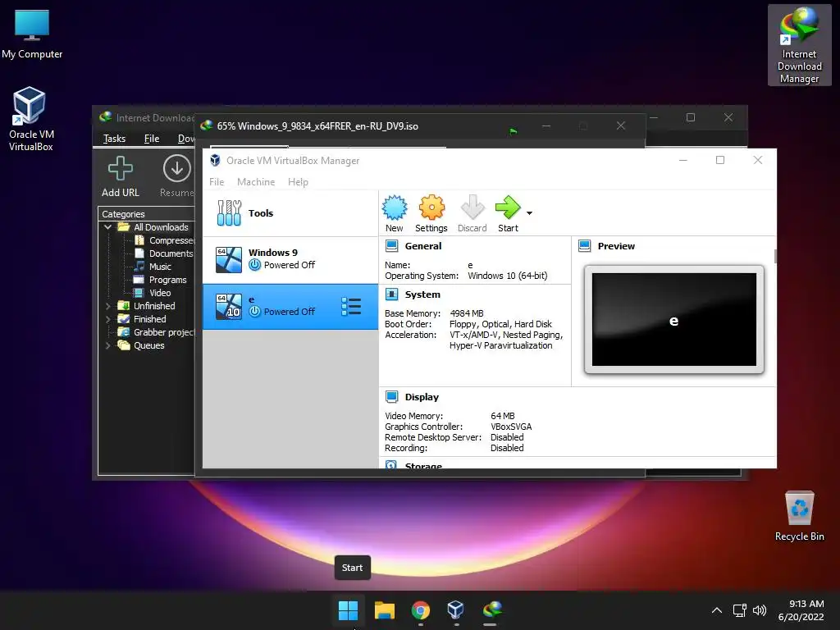840x630 pixels.
Task: Click the General section header
Action: pyautogui.click(x=423, y=246)
